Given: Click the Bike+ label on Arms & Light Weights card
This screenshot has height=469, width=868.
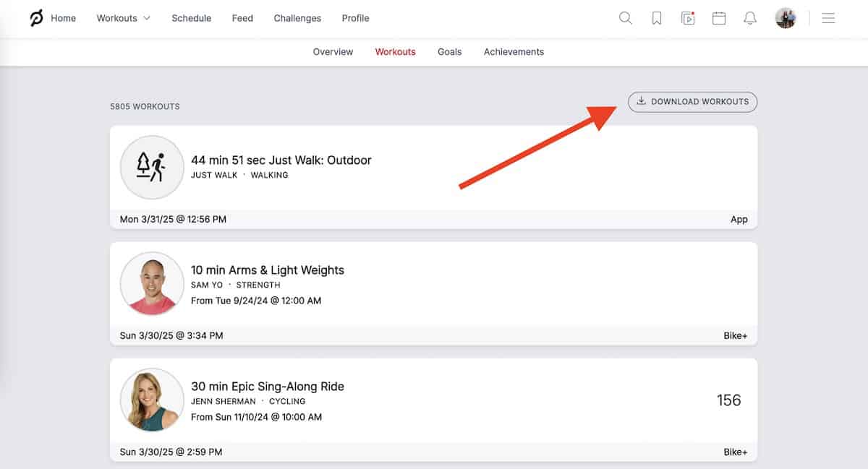Looking at the screenshot, I should [736, 335].
